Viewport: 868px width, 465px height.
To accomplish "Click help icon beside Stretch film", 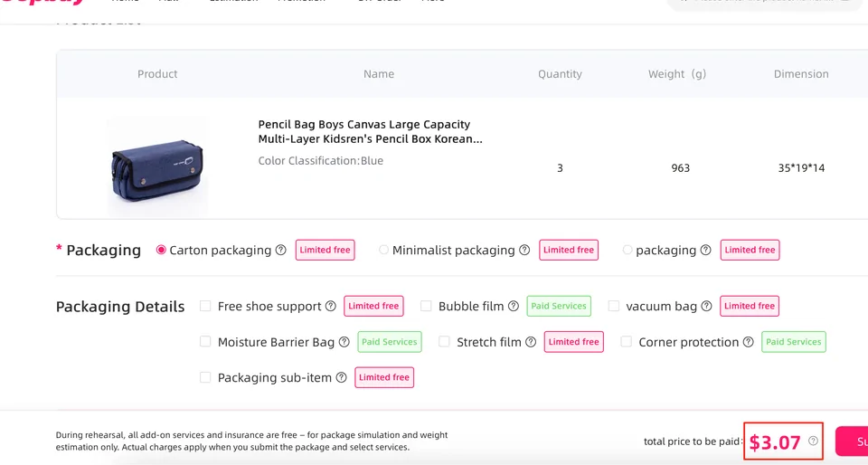I will [x=531, y=342].
